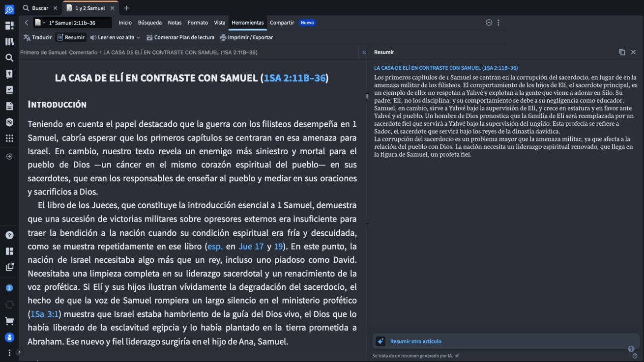Open the help question mark in sidebar
Screen dimensions: 644x362
click(x=9, y=235)
